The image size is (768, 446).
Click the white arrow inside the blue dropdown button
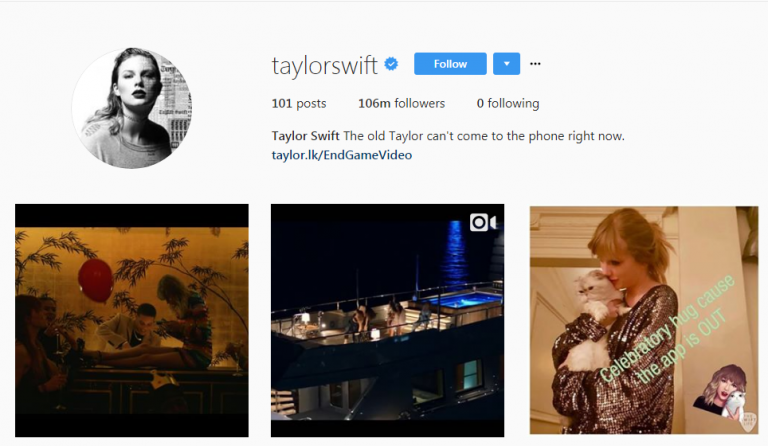coord(506,64)
